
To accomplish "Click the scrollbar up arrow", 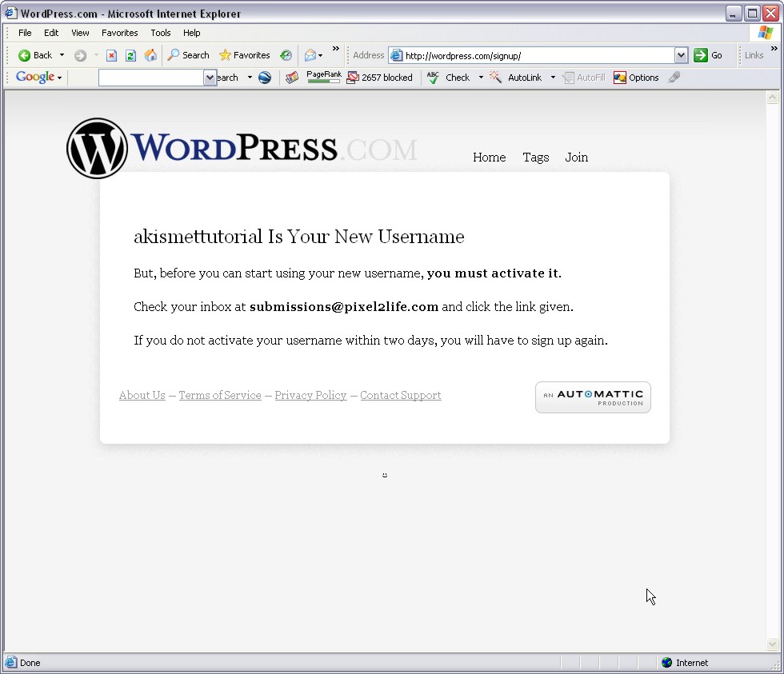I will point(773,98).
